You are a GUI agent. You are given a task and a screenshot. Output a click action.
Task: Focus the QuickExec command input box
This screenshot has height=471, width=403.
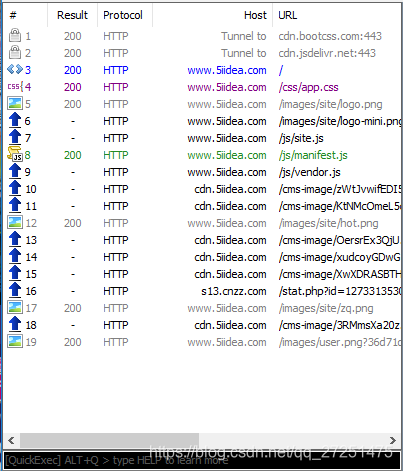tap(202, 460)
